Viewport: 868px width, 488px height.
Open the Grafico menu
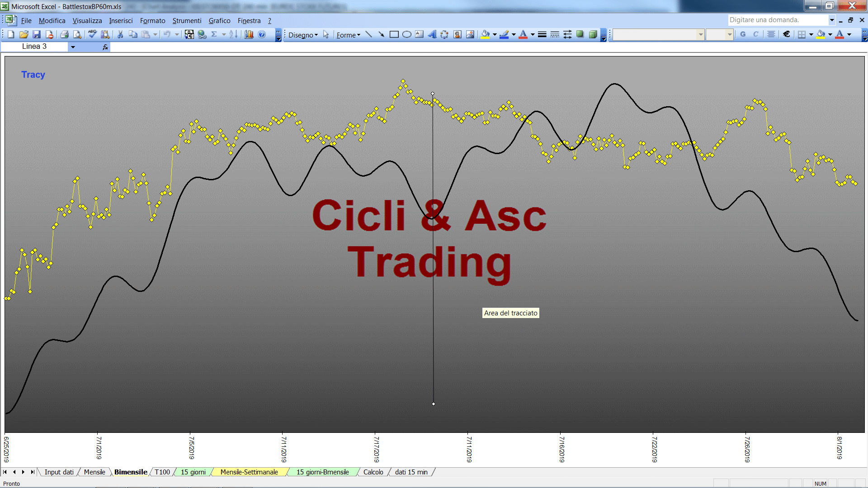point(219,20)
